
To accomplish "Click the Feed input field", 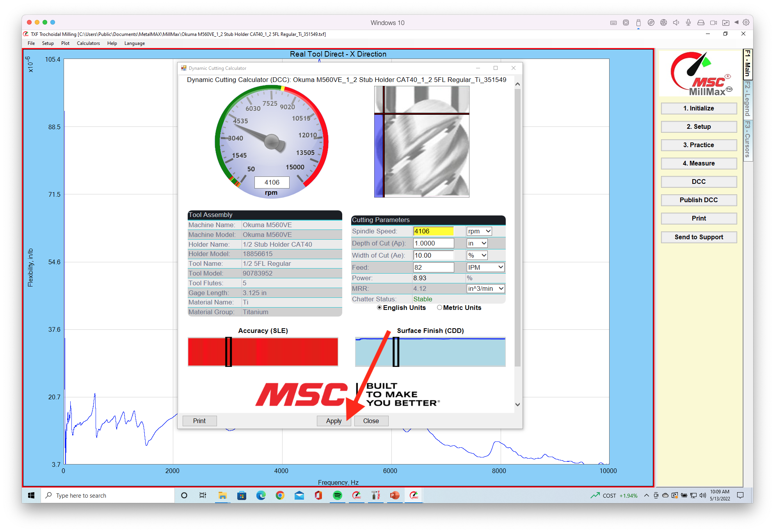I will pos(434,267).
